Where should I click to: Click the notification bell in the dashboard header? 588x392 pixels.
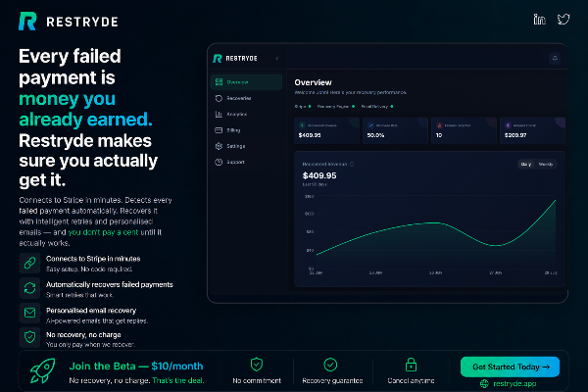tap(555, 58)
